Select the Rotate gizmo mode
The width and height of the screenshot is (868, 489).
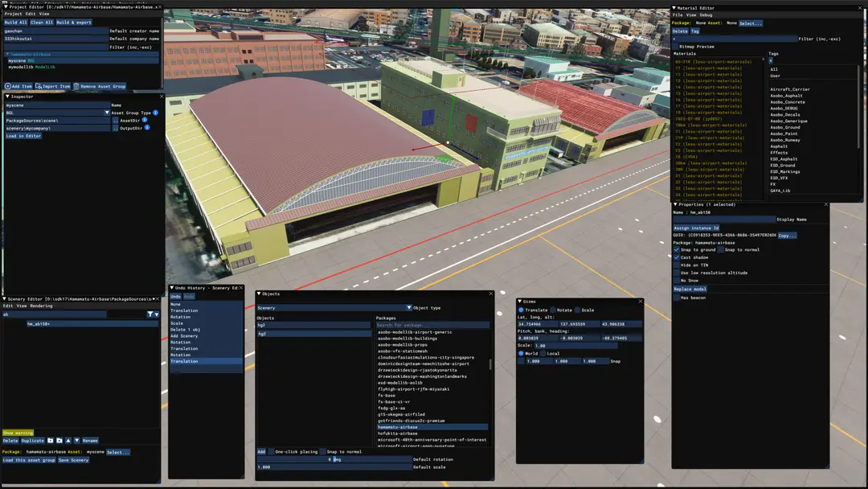(552, 310)
